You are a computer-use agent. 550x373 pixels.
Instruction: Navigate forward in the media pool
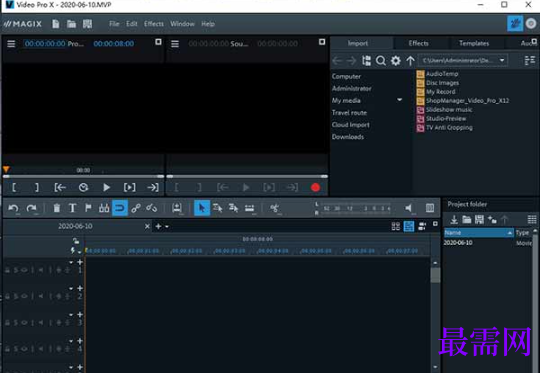pyautogui.click(x=351, y=61)
